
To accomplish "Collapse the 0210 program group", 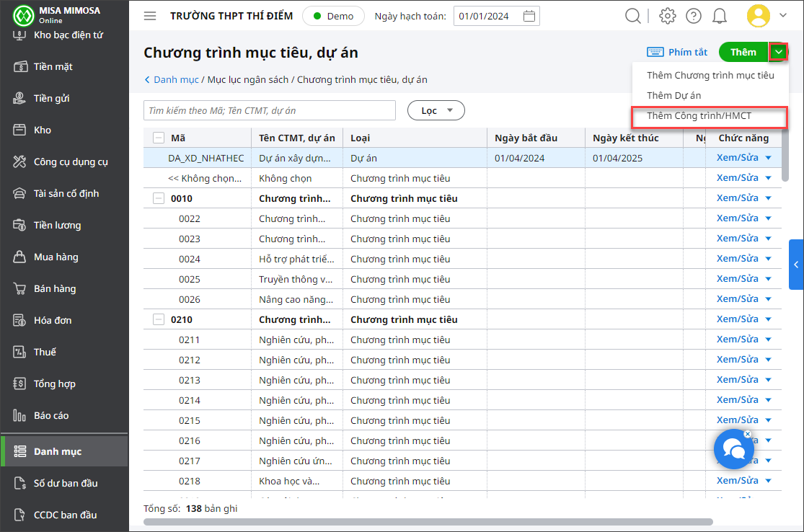I will [x=159, y=319].
